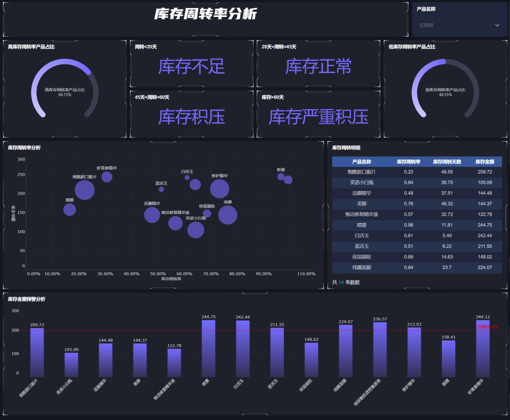Image resolution: width=510 pixels, height=420 pixels.
Task: Click the 库存积压 status card
Action: click(191, 117)
